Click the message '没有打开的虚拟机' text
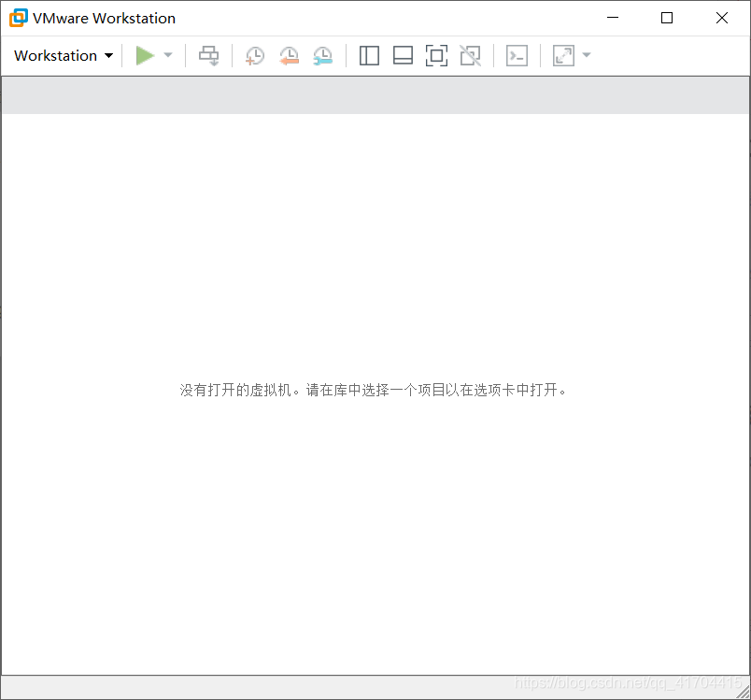 click(235, 390)
